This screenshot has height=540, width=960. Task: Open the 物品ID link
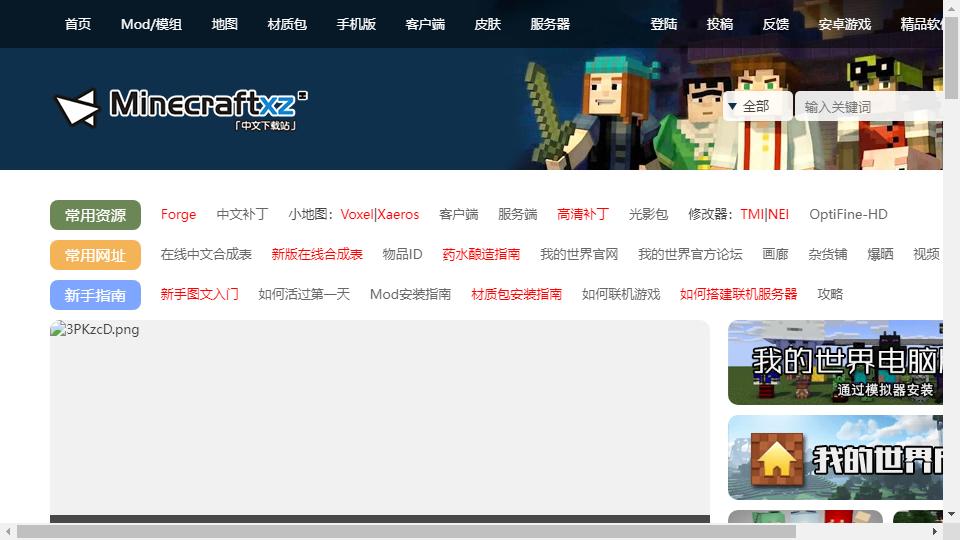402,254
